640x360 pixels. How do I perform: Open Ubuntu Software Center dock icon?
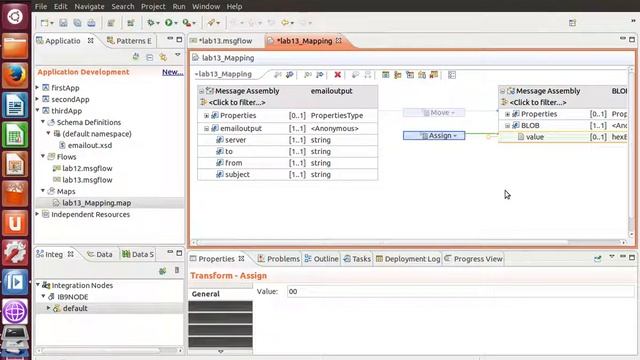[15, 193]
